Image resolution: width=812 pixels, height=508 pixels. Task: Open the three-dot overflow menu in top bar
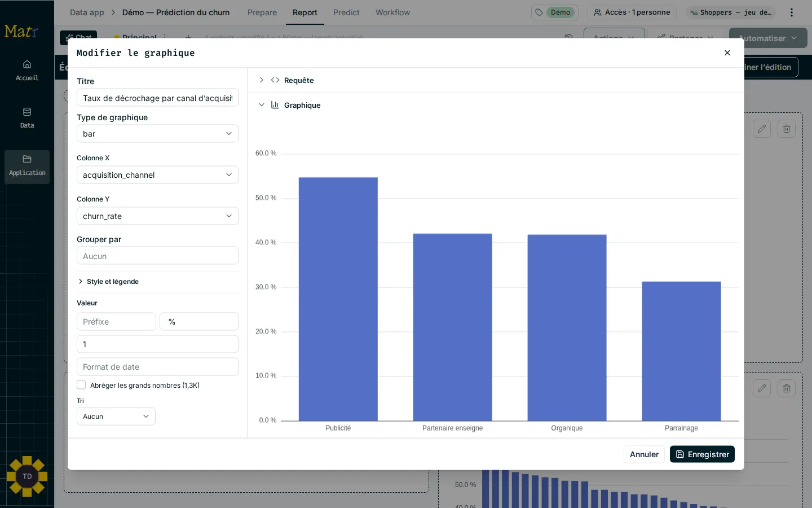pos(792,12)
